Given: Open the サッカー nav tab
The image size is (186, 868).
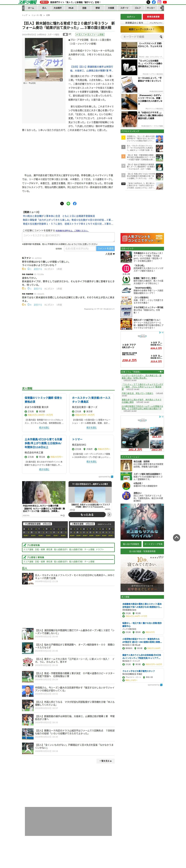Looking at the screenshot, I should [x=151, y=8].
